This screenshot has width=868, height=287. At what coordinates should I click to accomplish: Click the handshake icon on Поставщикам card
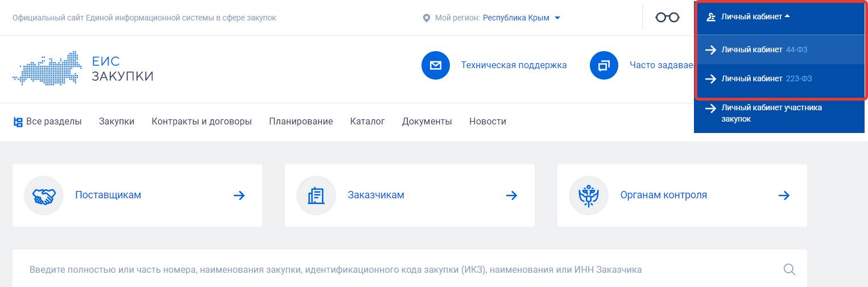point(43,196)
